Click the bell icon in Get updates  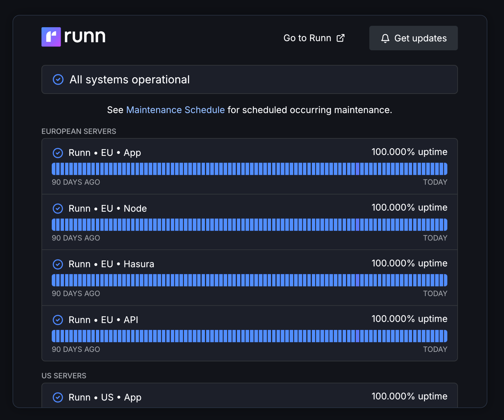click(x=385, y=38)
